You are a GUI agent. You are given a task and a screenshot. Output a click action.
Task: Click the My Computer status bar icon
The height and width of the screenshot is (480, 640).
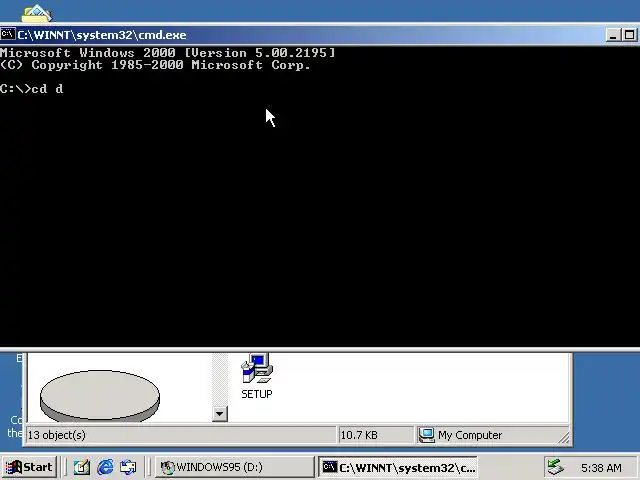click(x=427, y=435)
